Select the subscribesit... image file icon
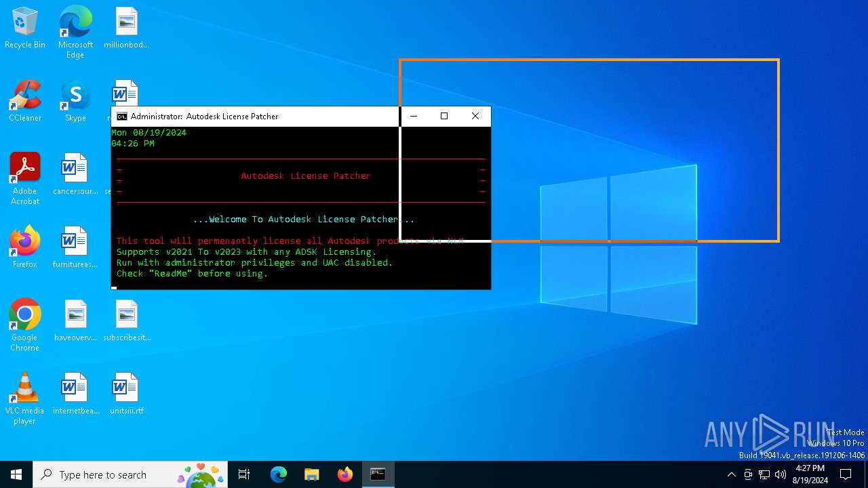 point(126,321)
